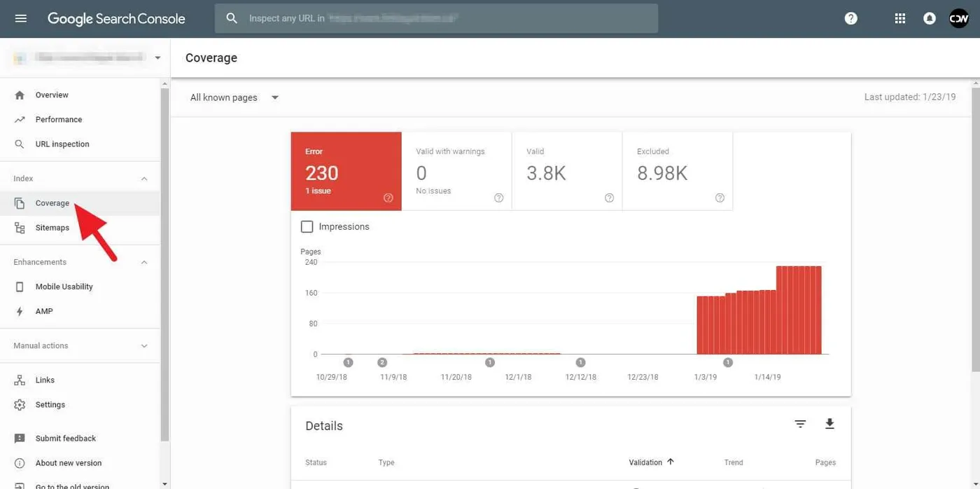Viewport: 980px width, 489px height.
Task: Select the Valid with warnings card
Action: (457, 172)
